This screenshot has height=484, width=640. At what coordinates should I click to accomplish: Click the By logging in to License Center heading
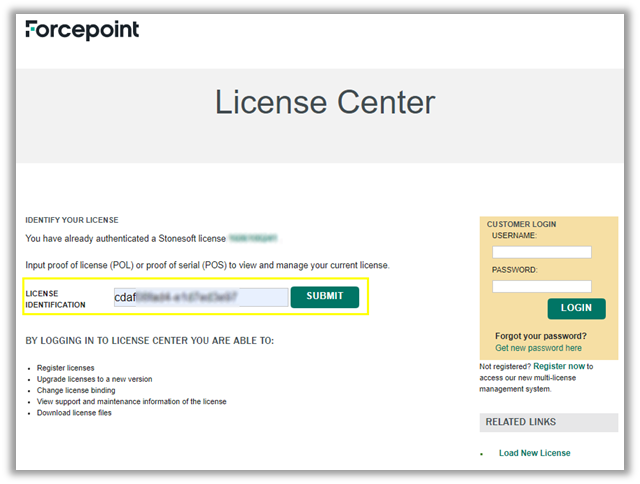click(x=149, y=341)
